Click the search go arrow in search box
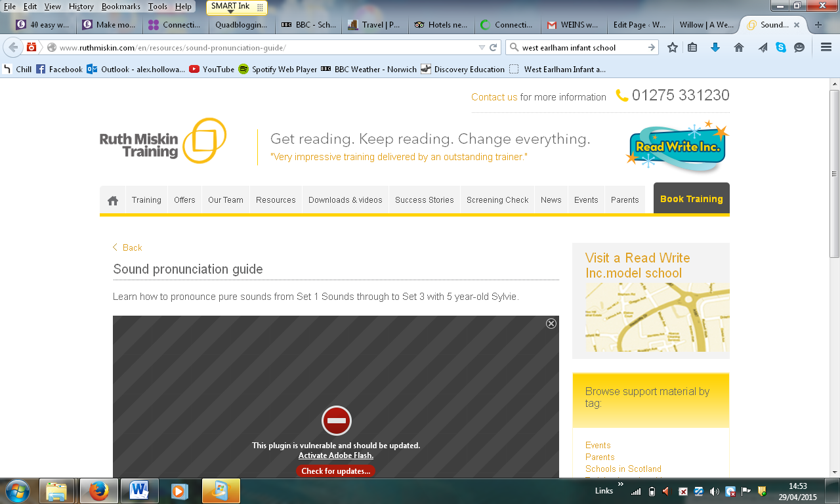 tap(652, 47)
